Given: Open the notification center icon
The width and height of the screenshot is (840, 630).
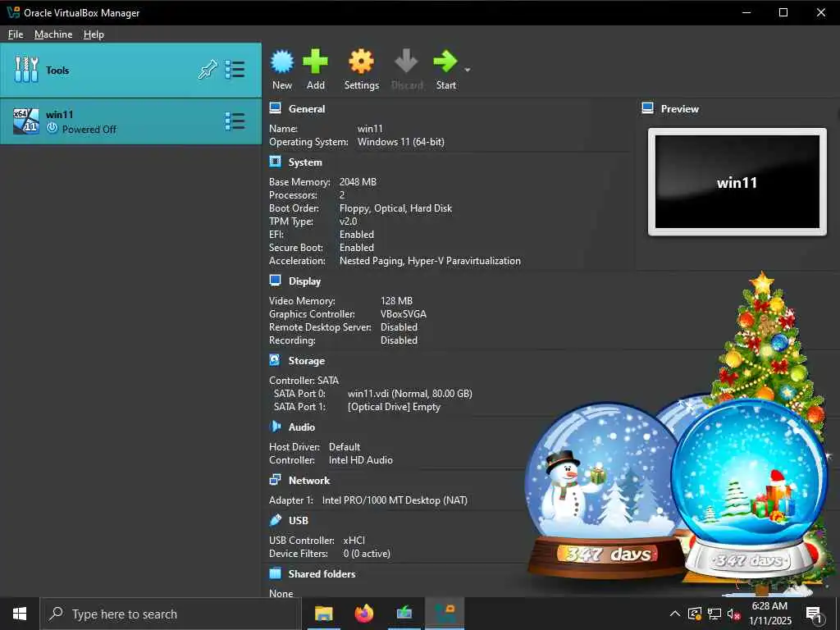Looking at the screenshot, I should click(814, 614).
